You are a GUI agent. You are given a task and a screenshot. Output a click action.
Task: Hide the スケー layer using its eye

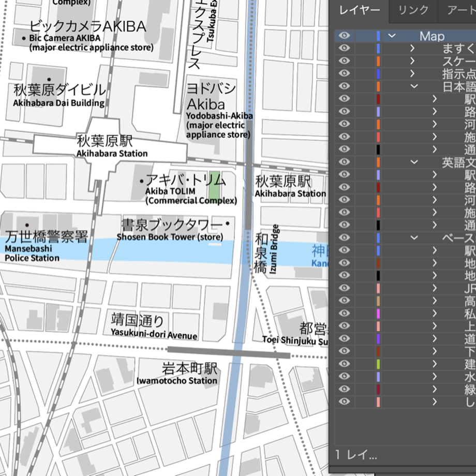(x=344, y=61)
